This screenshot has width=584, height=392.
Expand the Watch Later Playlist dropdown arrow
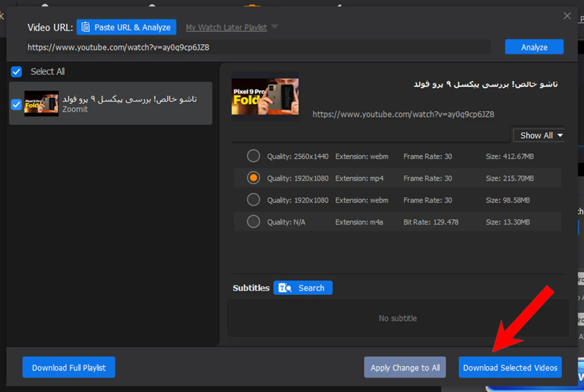(x=275, y=27)
